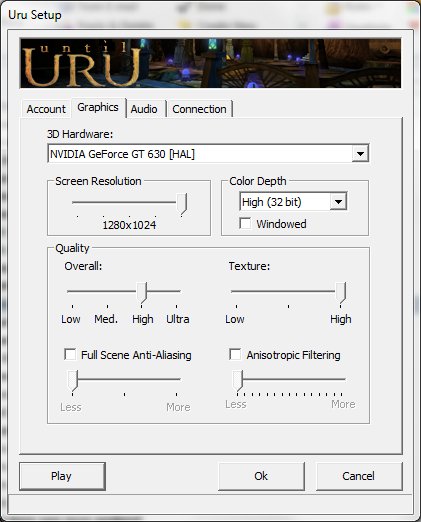Click the Play button
421x522 pixels.
pyautogui.click(x=62, y=476)
